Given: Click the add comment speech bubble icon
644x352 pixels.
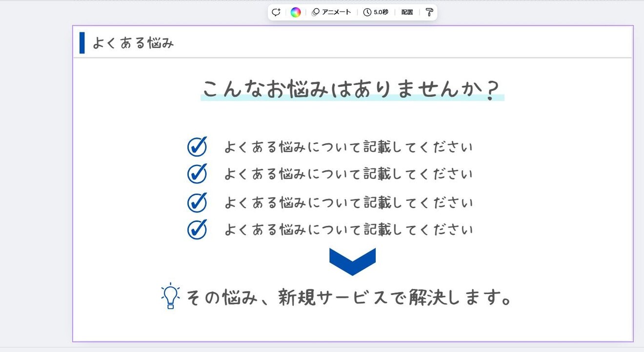Looking at the screenshot, I should tap(276, 12).
